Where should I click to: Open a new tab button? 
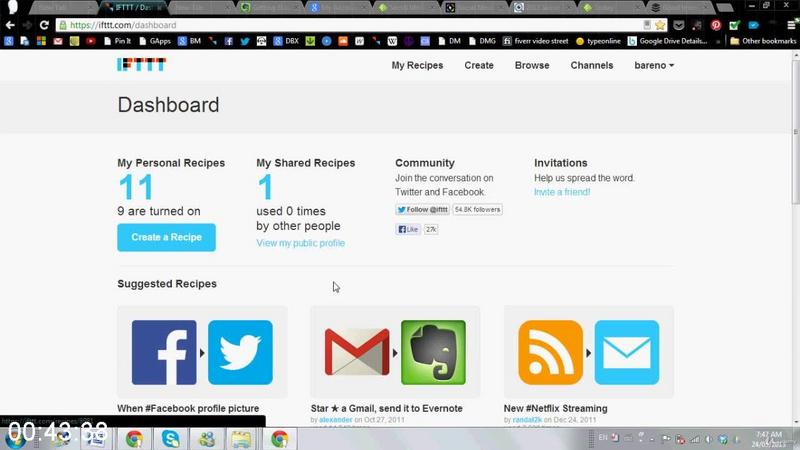[724, 8]
